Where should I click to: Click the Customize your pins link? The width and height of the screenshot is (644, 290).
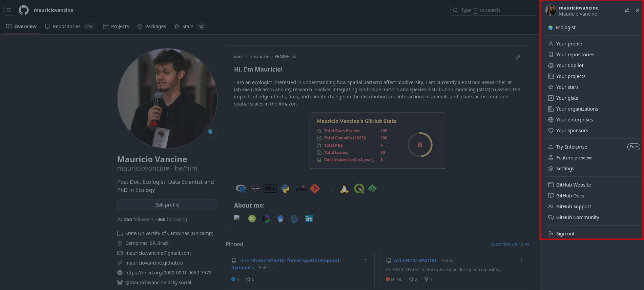pyautogui.click(x=509, y=244)
